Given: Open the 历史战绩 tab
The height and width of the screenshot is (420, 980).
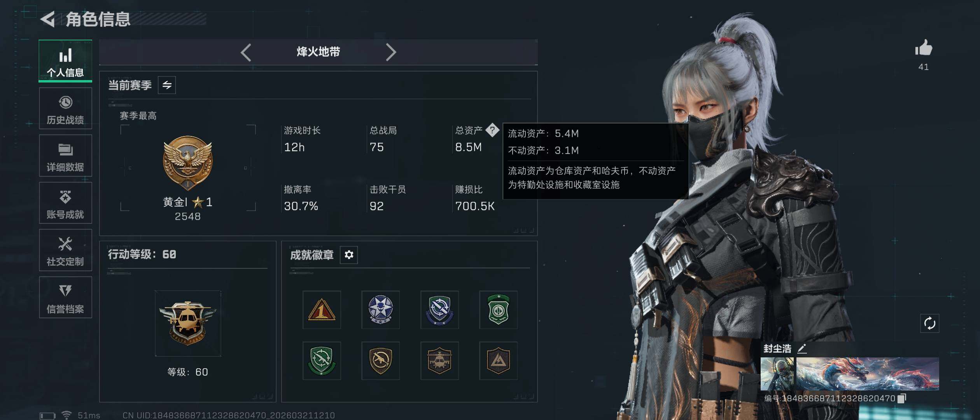Looking at the screenshot, I should click(x=65, y=108).
